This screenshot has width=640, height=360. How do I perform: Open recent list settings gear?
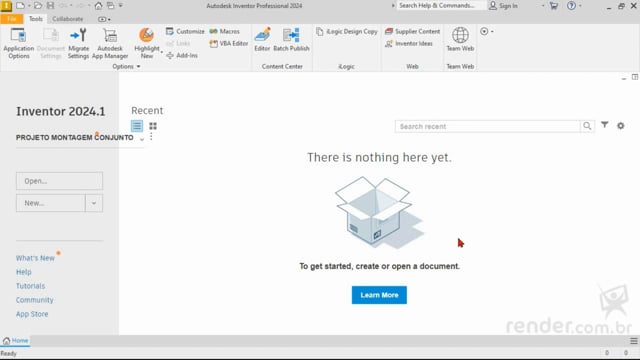pyautogui.click(x=620, y=126)
